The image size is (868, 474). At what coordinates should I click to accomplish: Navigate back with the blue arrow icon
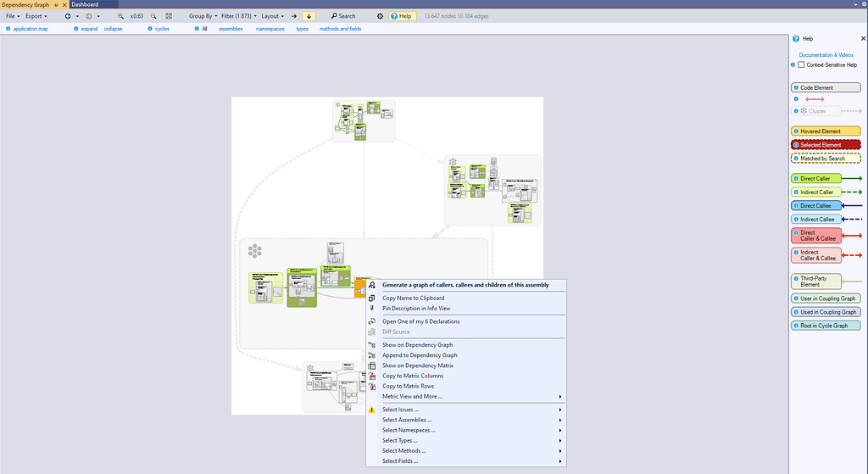coord(68,16)
